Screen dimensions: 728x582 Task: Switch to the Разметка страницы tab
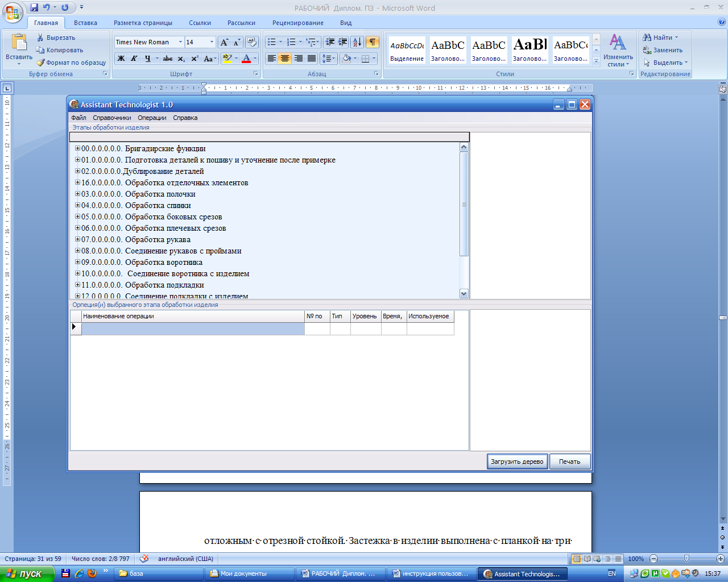[143, 23]
